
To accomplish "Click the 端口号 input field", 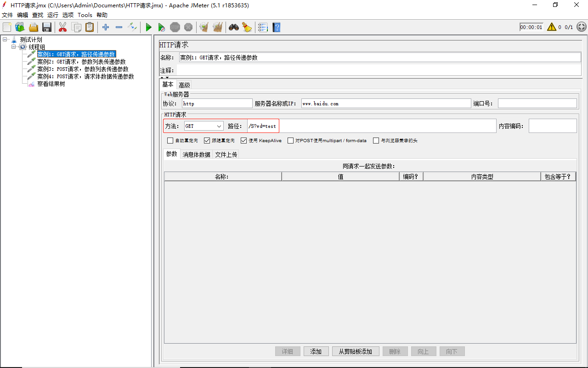I will coord(537,103).
